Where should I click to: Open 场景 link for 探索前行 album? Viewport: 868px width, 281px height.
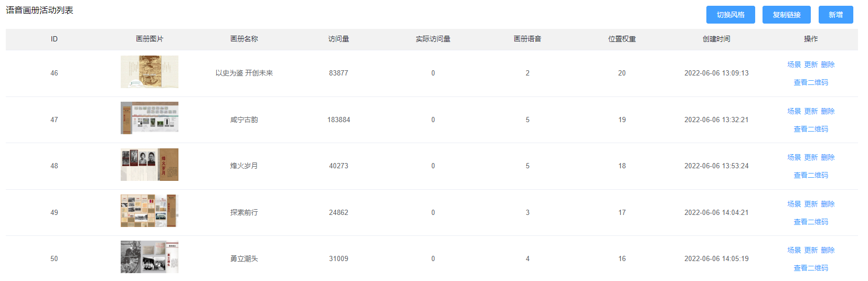coord(794,204)
